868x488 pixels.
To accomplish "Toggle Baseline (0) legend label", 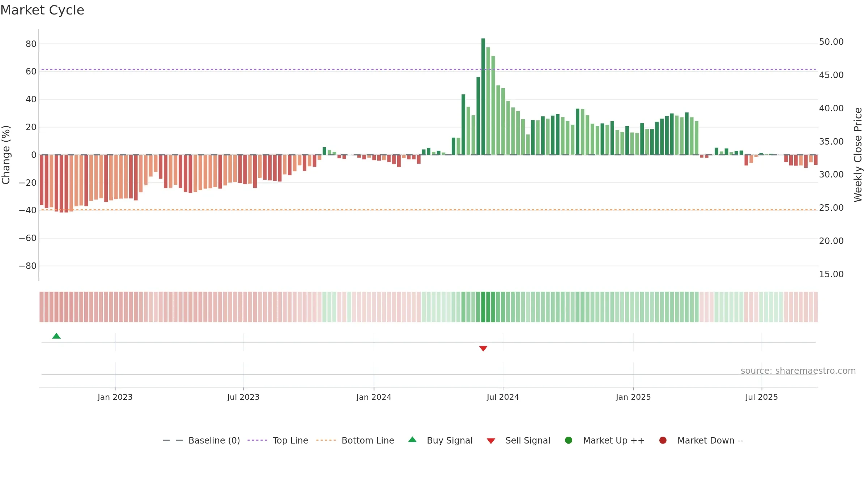I will point(214,440).
